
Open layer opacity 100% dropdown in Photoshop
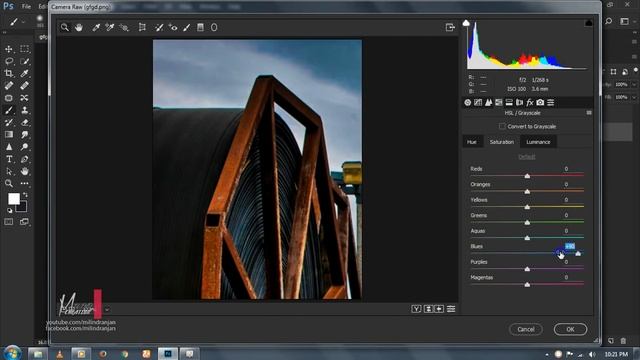pos(634,84)
